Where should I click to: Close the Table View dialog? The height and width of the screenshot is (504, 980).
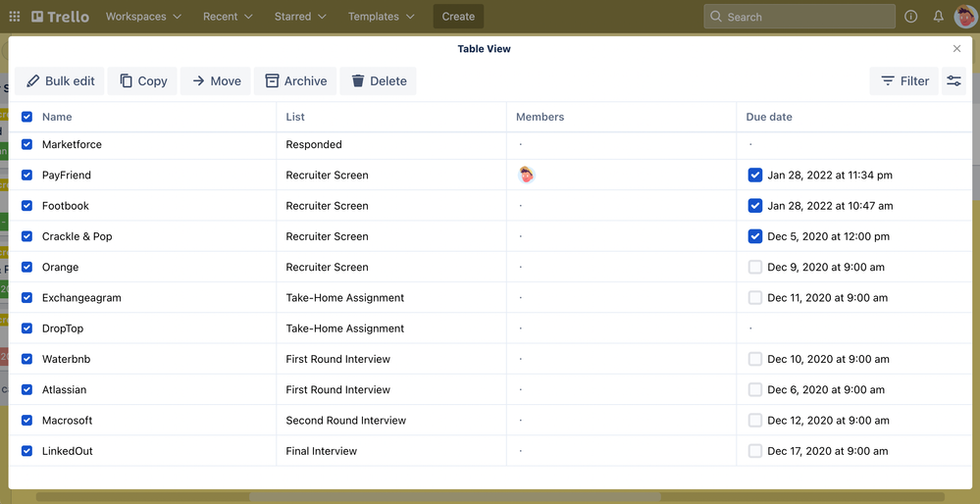(x=956, y=49)
